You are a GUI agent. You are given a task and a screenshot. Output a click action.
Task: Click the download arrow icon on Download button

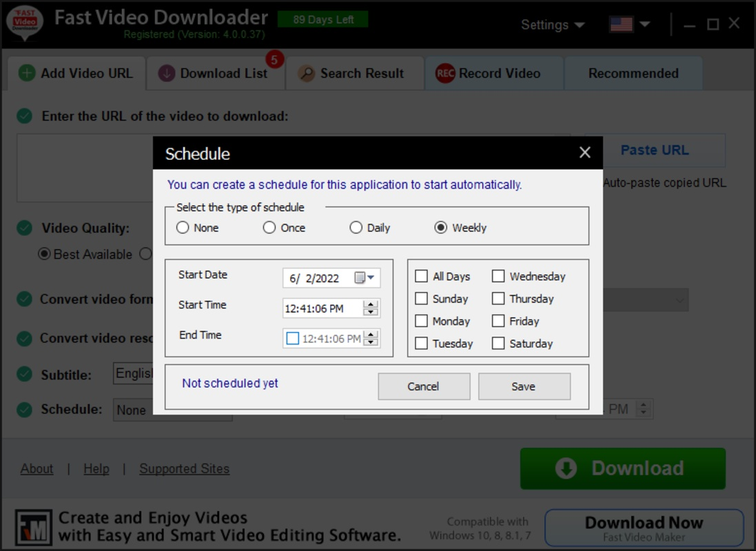[x=565, y=468]
